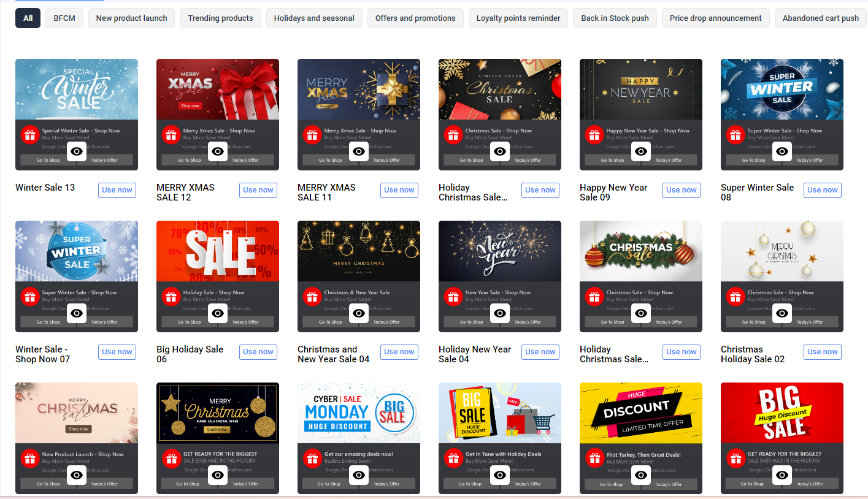Switch to New product launch category
The image size is (868, 499).
[132, 18]
